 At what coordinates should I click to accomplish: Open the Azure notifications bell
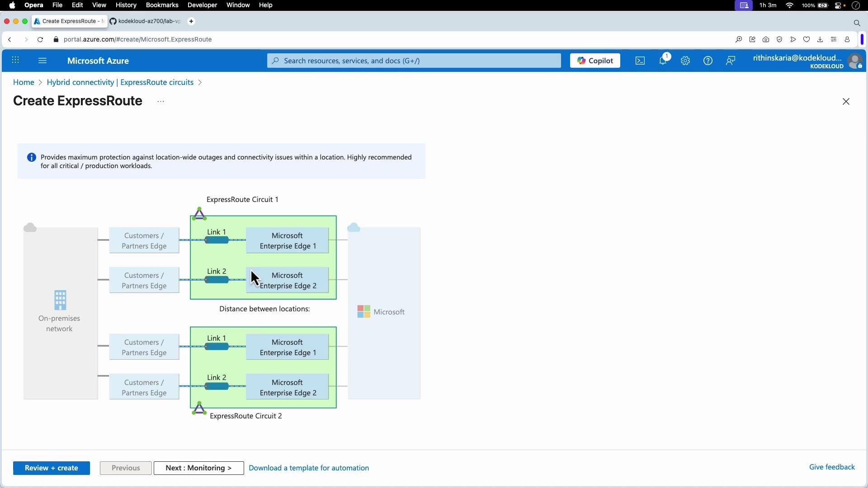coord(663,60)
